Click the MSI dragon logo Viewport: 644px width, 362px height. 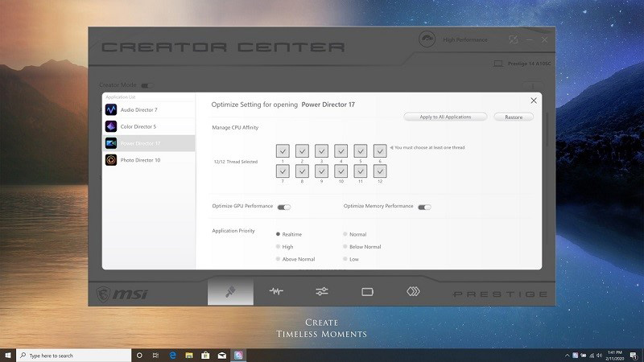coord(103,294)
